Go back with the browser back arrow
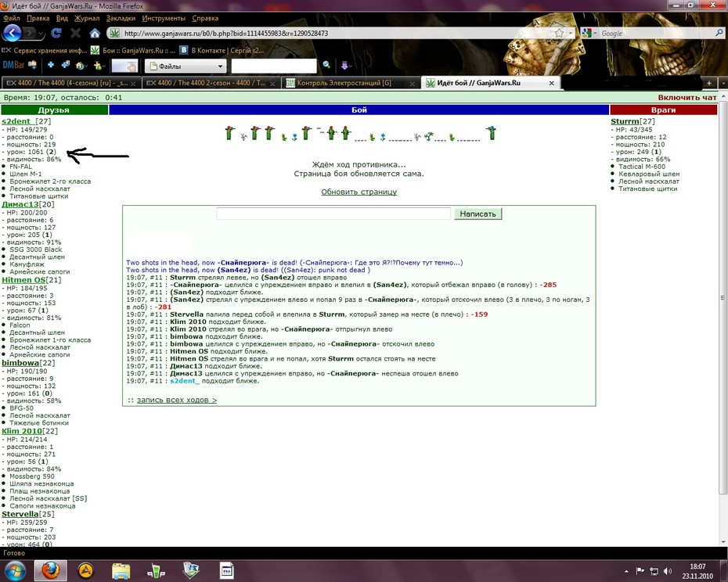This screenshot has width=728, height=582. [x=13, y=33]
